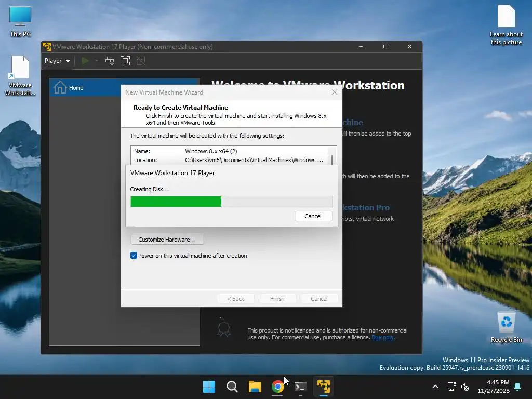Screen dimensions: 532x399
Task: Click the VMware logo in title bar
Action: pos(47,46)
